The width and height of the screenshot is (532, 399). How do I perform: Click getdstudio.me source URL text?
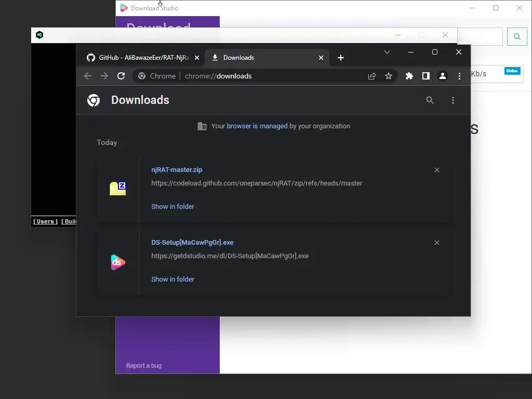coord(230,256)
